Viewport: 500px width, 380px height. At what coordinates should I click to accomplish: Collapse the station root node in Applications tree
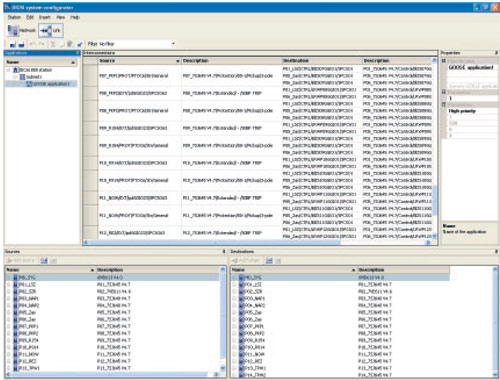coord(9,70)
